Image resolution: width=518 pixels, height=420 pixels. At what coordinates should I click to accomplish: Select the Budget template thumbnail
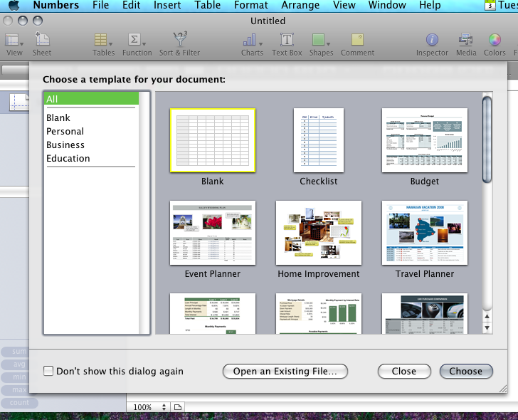pos(425,140)
